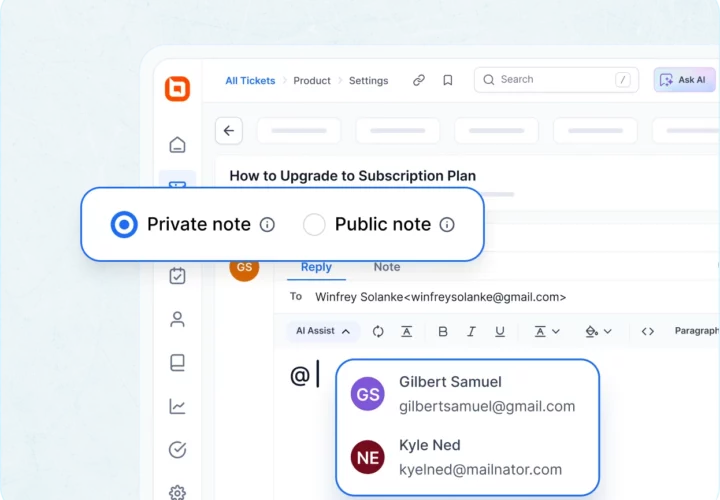720x500 pixels.
Task: Switch to the Note tab
Action: pos(387,267)
